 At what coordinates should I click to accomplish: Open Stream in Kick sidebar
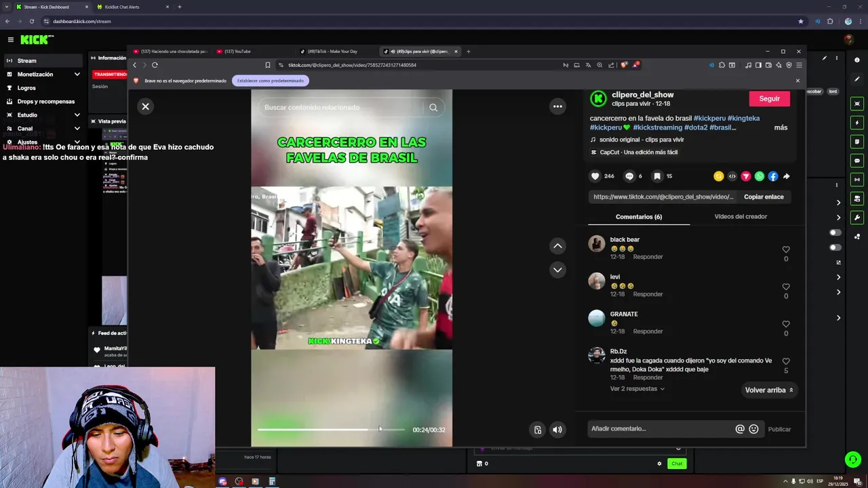coord(42,61)
